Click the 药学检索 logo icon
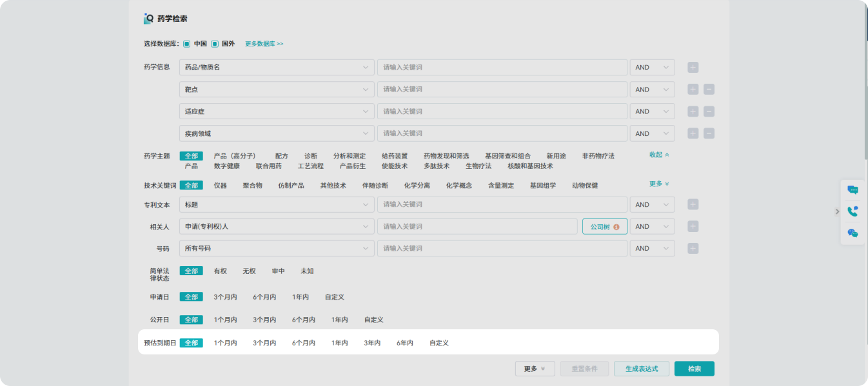Screen dimensions: 868x386 [x=149, y=19]
